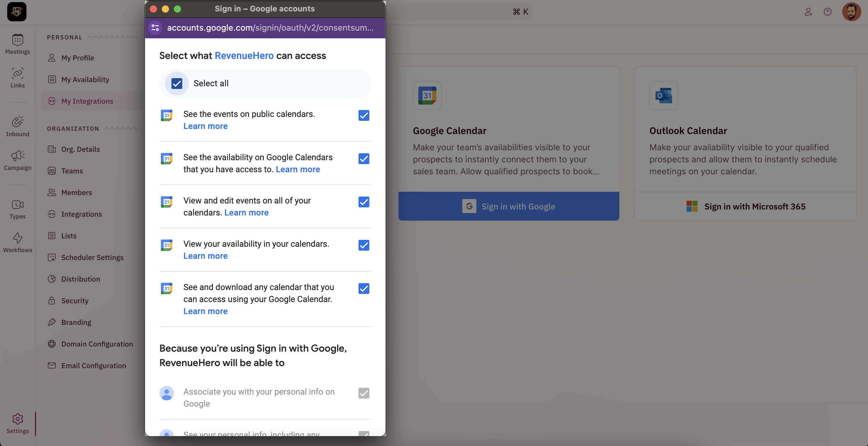868x446 pixels.
Task: Uncheck View and edit events checkbox
Action: pyautogui.click(x=364, y=202)
